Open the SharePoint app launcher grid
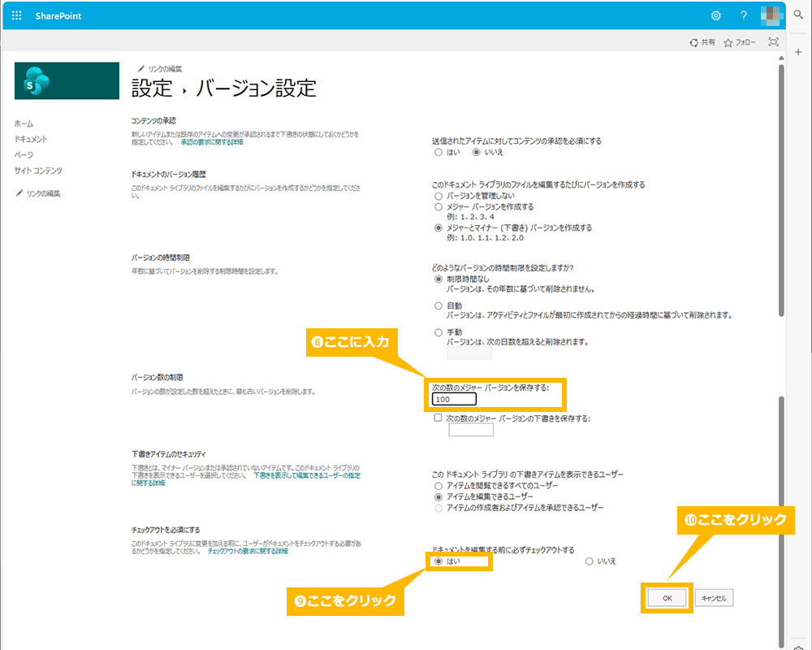 point(15,15)
